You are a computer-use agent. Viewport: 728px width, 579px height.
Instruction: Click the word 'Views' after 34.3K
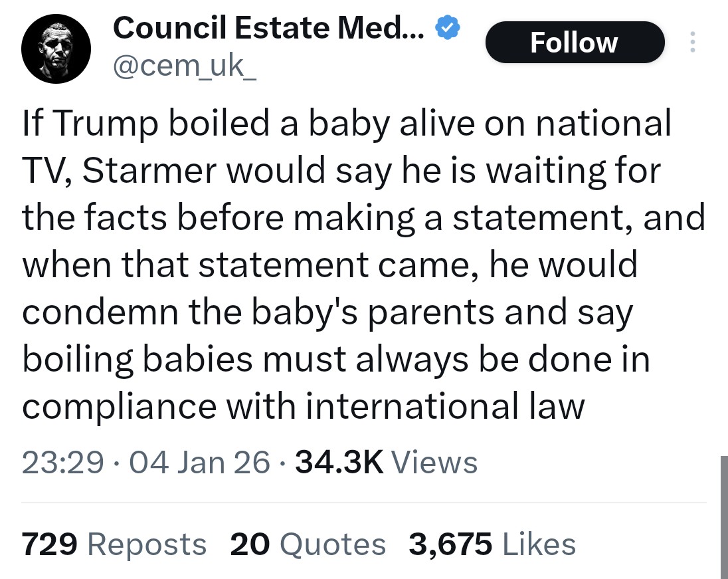(x=434, y=463)
